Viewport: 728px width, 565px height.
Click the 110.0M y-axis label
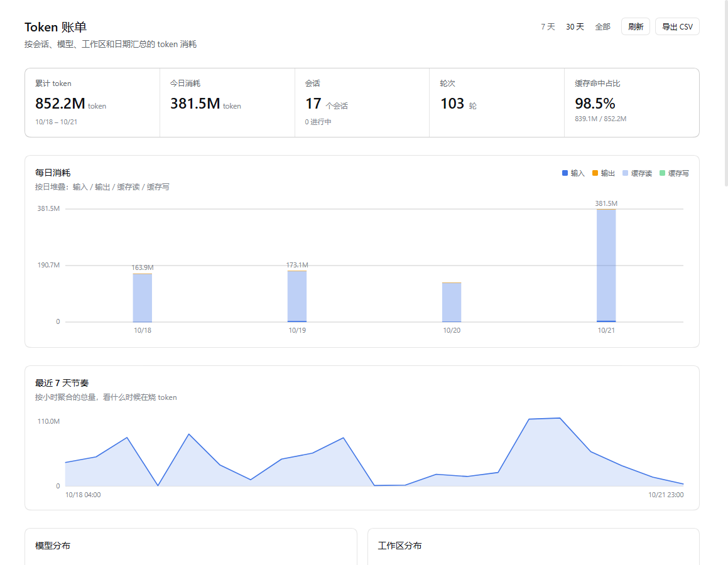coord(49,421)
